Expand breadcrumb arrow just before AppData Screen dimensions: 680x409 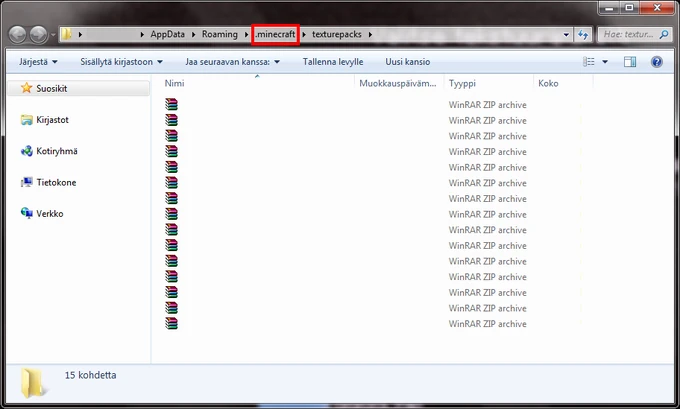click(142, 34)
